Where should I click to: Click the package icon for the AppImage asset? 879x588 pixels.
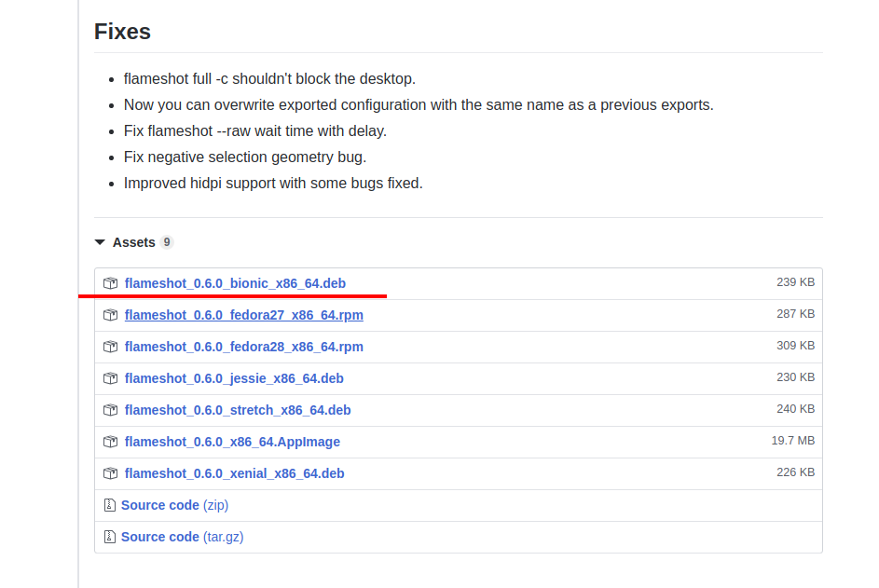click(x=110, y=442)
